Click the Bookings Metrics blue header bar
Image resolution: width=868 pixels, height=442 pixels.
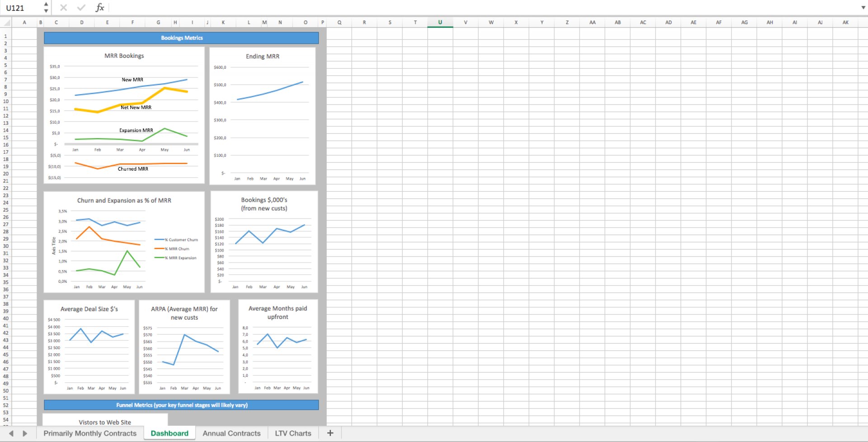click(181, 38)
